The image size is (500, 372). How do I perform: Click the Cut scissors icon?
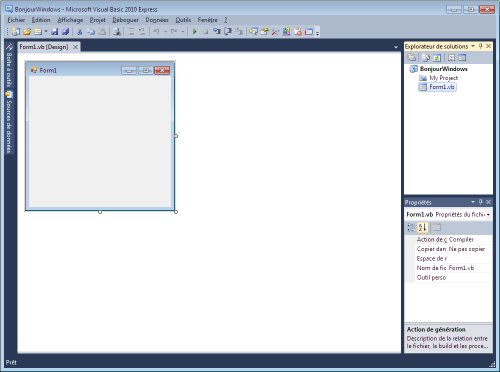(x=80, y=32)
